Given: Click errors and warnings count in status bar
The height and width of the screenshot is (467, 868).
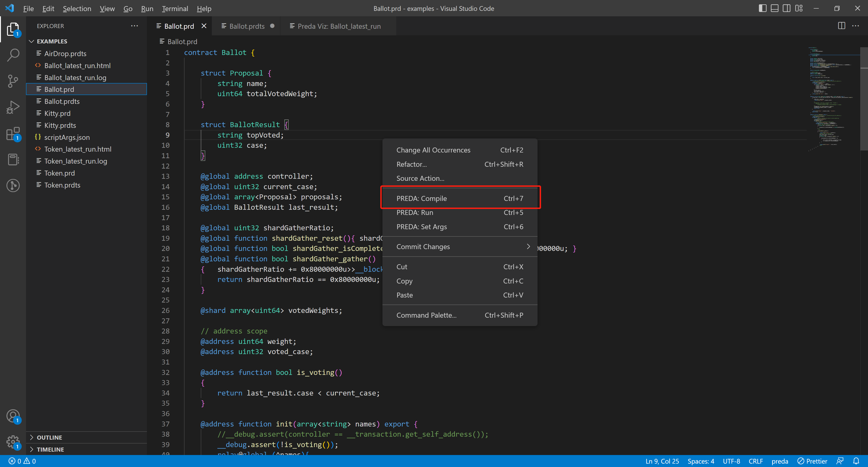Looking at the screenshot, I should tap(22, 461).
